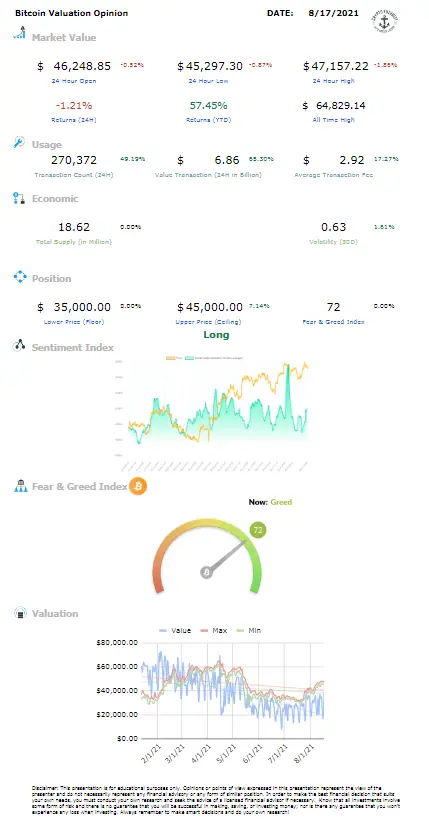Click the Average Transaction Fee value 2.92
The image size is (429, 825).
pyautogui.click(x=352, y=160)
